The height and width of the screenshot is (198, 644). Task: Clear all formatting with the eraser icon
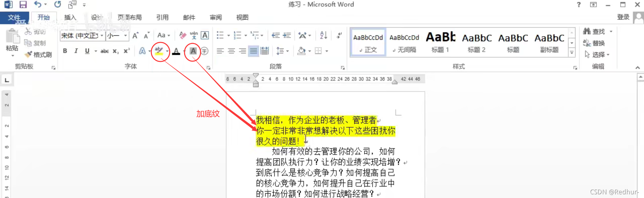pyautogui.click(x=182, y=35)
